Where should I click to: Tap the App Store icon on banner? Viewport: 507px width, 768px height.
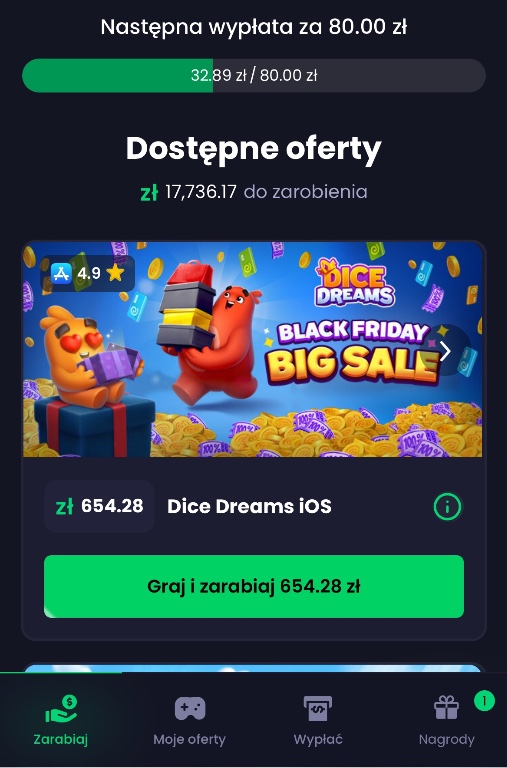click(x=61, y=273)
